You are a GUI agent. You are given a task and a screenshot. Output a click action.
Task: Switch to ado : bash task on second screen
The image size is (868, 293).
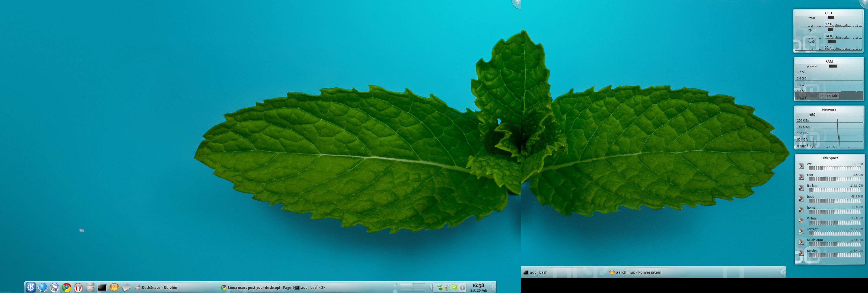[x=535, y=272]
